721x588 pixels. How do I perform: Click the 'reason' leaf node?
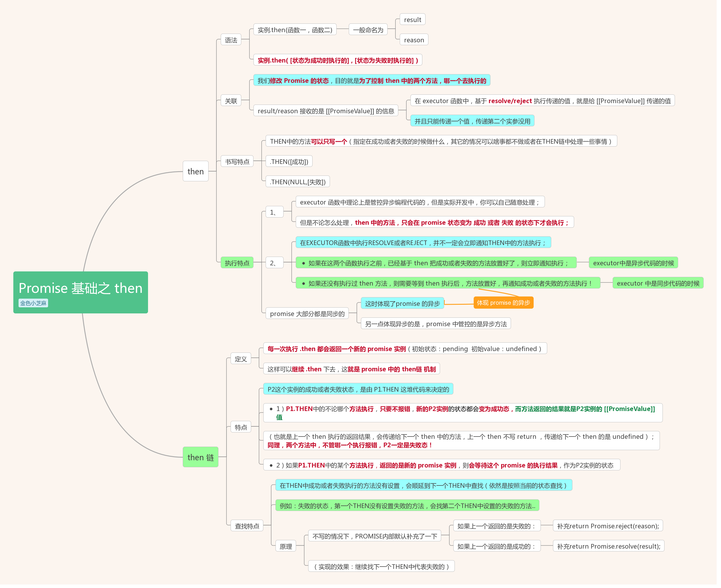tap(413, 40)
